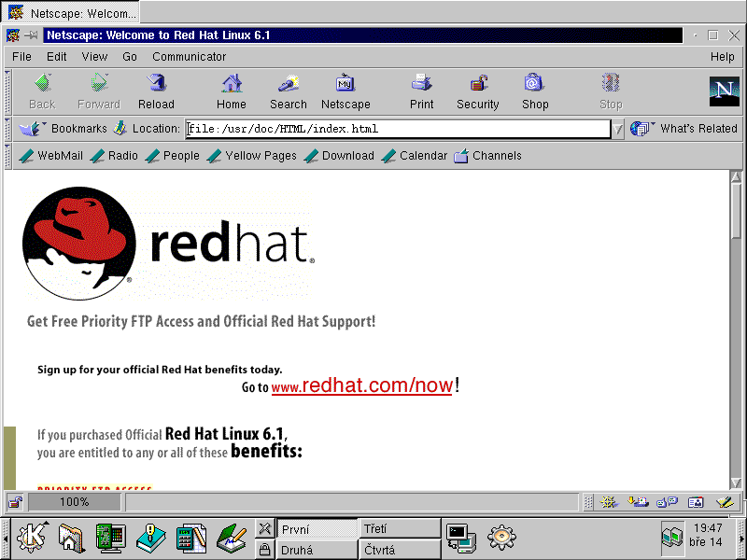Launch the text editor notepad icon
Image resolution: width=747 pixels, height=560 pixels.
[x=232, y=538]
